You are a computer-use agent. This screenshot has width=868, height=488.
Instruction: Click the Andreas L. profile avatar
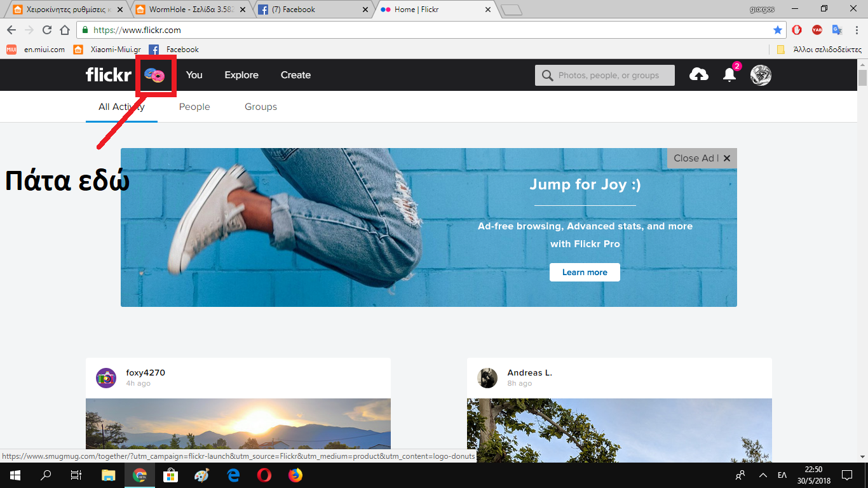(487, 377)
